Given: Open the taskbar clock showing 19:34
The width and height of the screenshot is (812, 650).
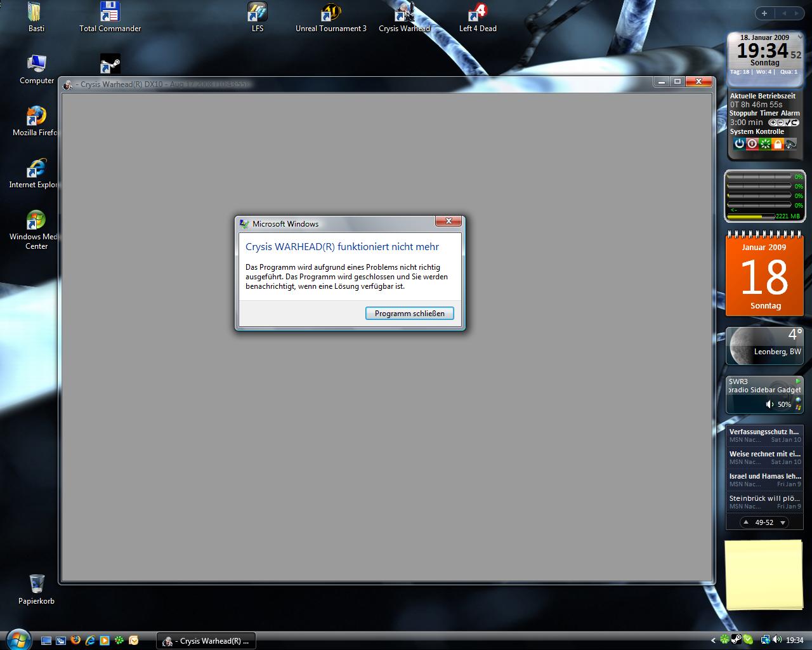Looking at the screenshot, I should pyautogui.click(x=795, y=640).
